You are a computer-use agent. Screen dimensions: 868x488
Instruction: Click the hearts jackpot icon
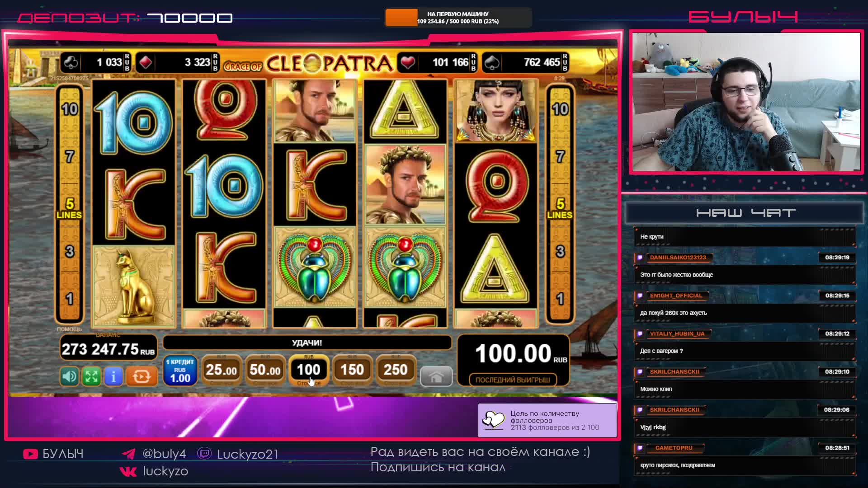[x=408, y=62]
